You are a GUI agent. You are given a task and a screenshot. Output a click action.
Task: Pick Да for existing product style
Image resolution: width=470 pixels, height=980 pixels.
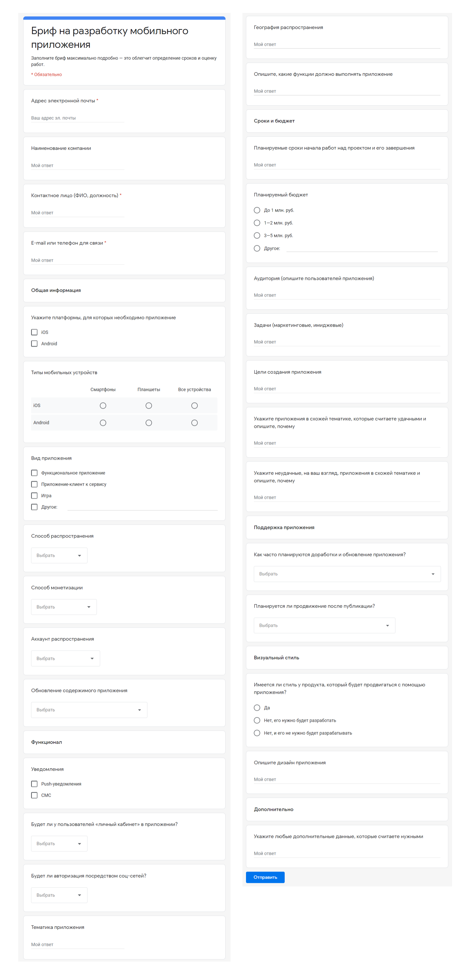(257, 708)
